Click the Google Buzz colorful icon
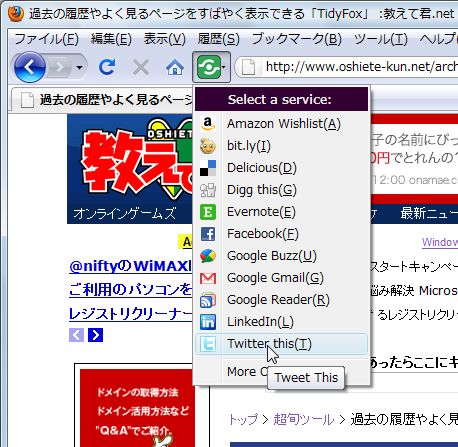The image size is (458, 447). 208,256
